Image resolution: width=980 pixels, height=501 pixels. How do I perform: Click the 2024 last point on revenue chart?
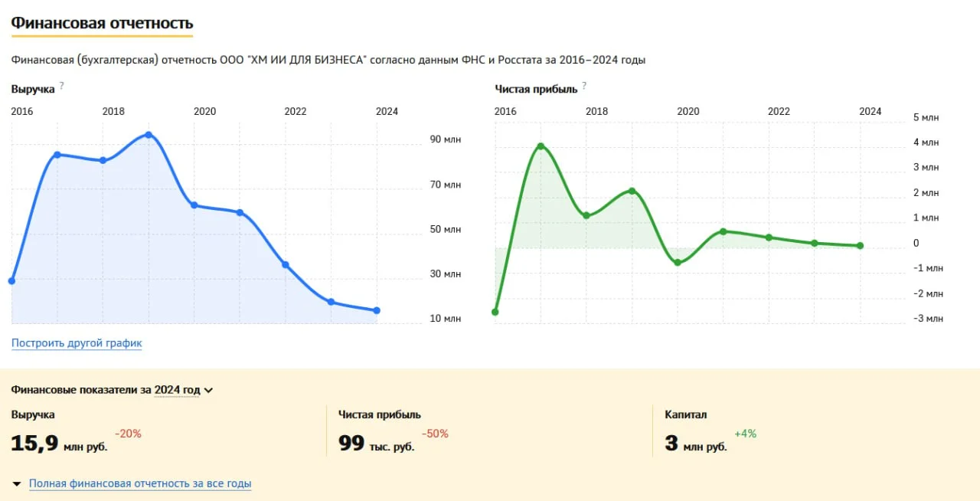pos(377,310)
